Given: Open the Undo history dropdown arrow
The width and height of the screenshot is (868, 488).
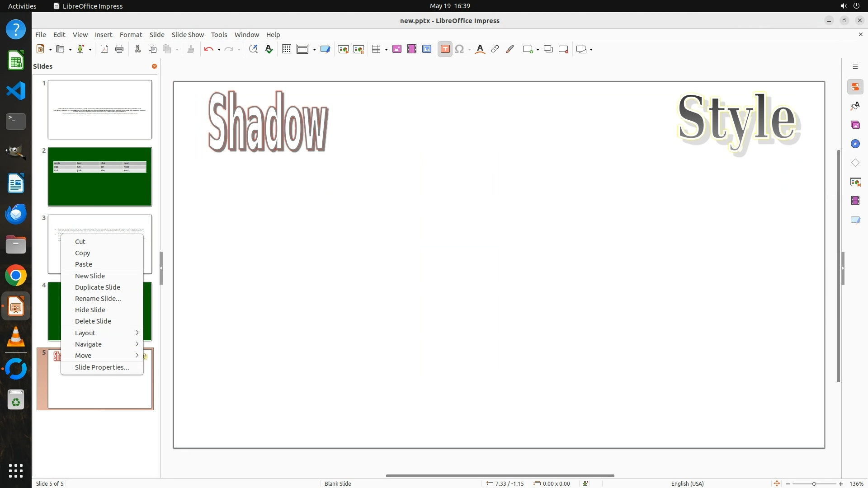Looking at the screenshot, I should (219, 50).
